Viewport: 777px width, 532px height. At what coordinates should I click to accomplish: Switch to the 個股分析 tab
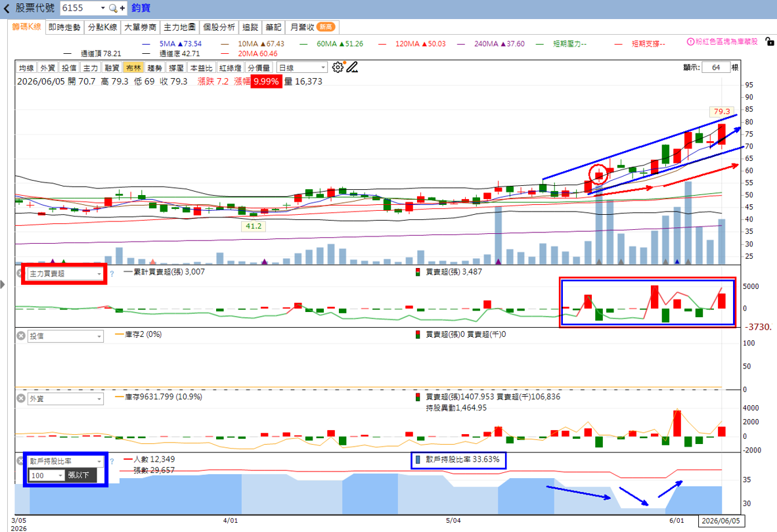pos(219,27)
